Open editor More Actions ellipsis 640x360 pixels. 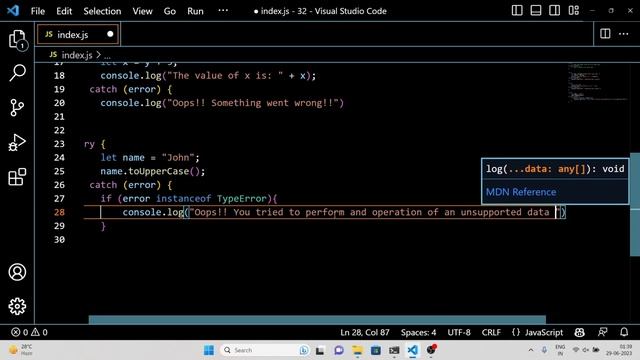[624, 34]
